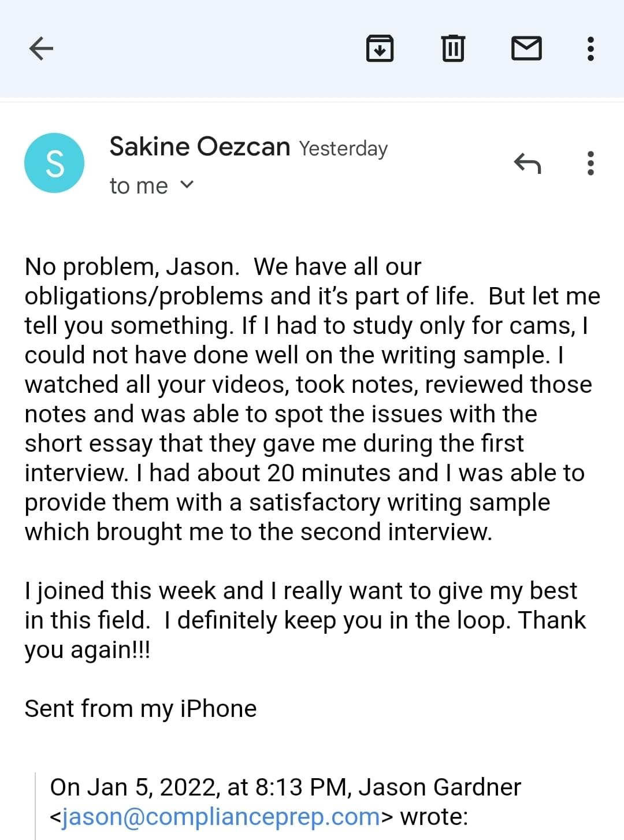Image resolution: width=624 pixels, height=840 pixels.
Task: Archive this email conversation
Action: [x=380, y=49]
